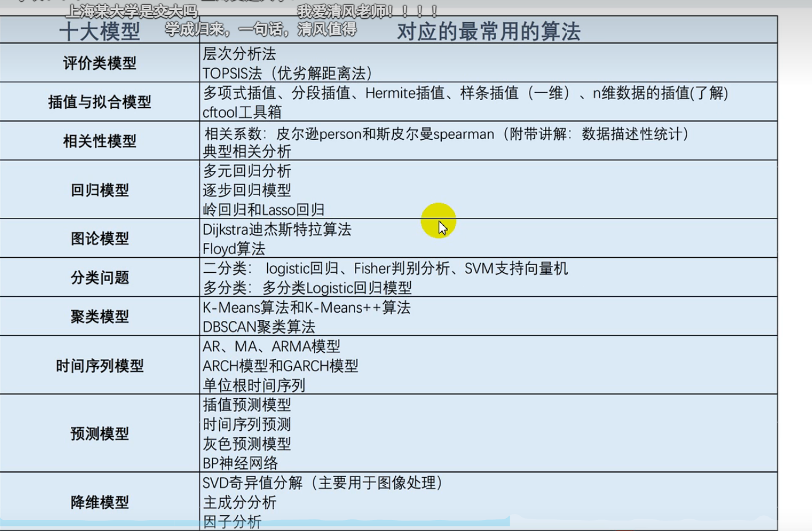Select the '相关性模型' row label
The height and width of the screenshot is (531, 812).
coord(100,141)
